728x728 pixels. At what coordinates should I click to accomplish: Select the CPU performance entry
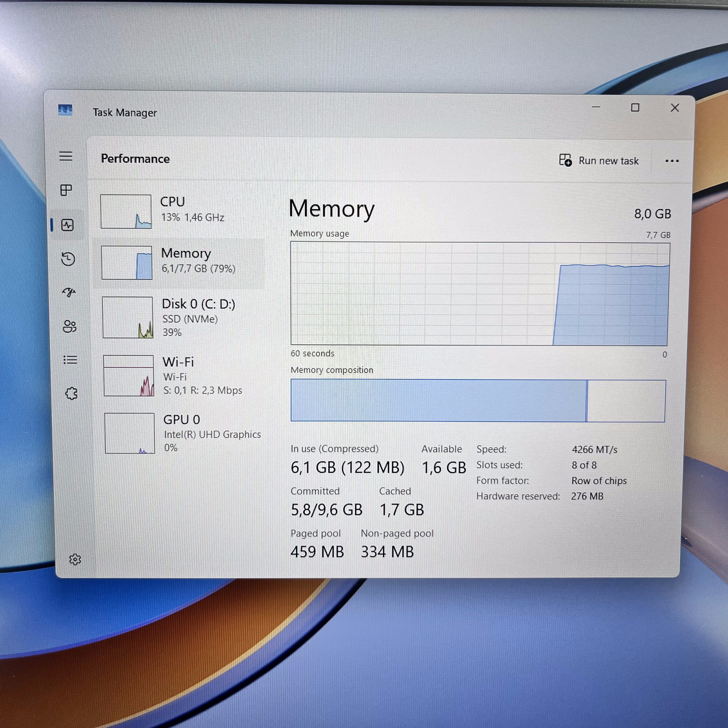click(181, 211)
